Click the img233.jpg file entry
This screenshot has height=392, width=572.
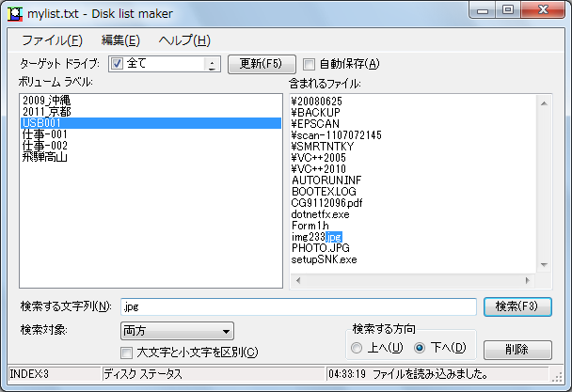[317, 237]
